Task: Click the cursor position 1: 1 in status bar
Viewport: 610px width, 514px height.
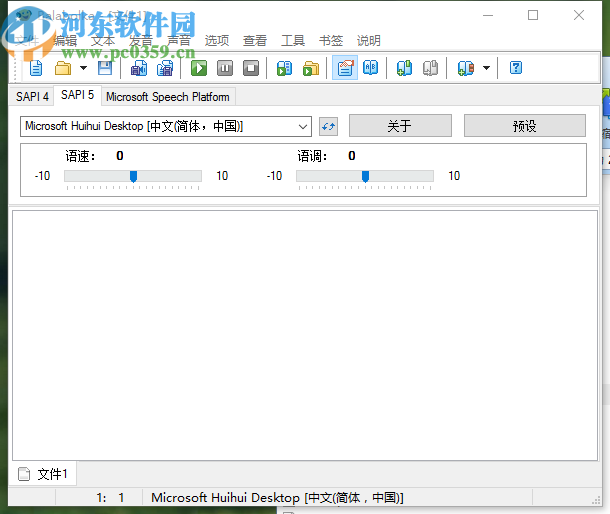Action: click(x=110, y=498)
